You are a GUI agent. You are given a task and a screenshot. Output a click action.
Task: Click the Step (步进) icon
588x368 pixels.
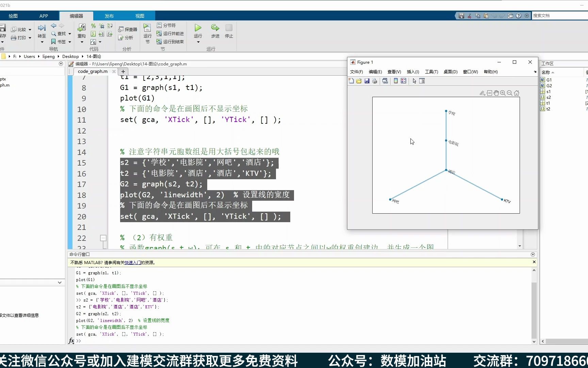pos(215,28)
